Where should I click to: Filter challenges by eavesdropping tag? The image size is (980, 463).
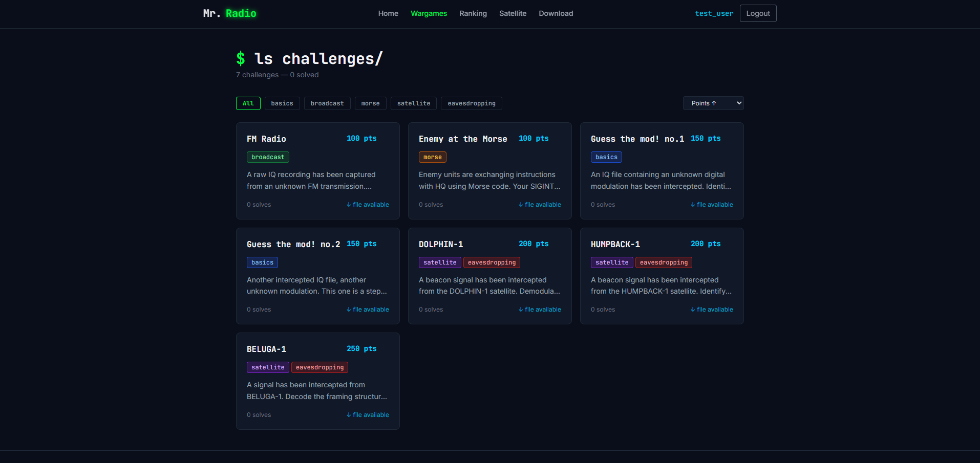coord(472,103)
